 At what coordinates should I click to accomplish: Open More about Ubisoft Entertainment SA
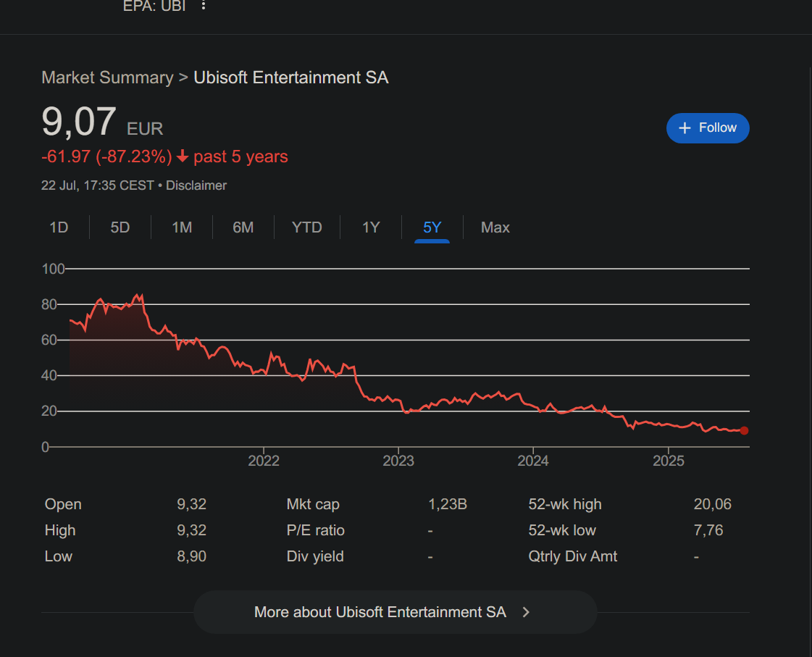pyautogui.click(x=395, y=612)
